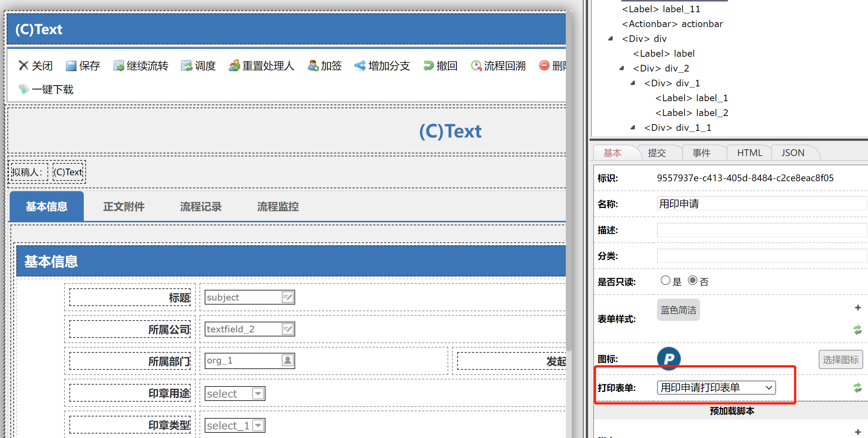Click the 加签 user icon

[x=313, y=66]
